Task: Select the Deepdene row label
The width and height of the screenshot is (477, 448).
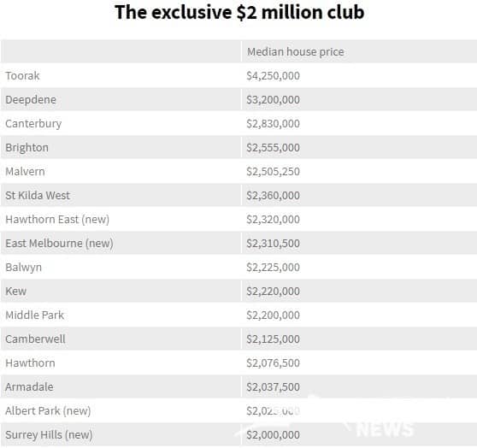Action: pos(31,100)
